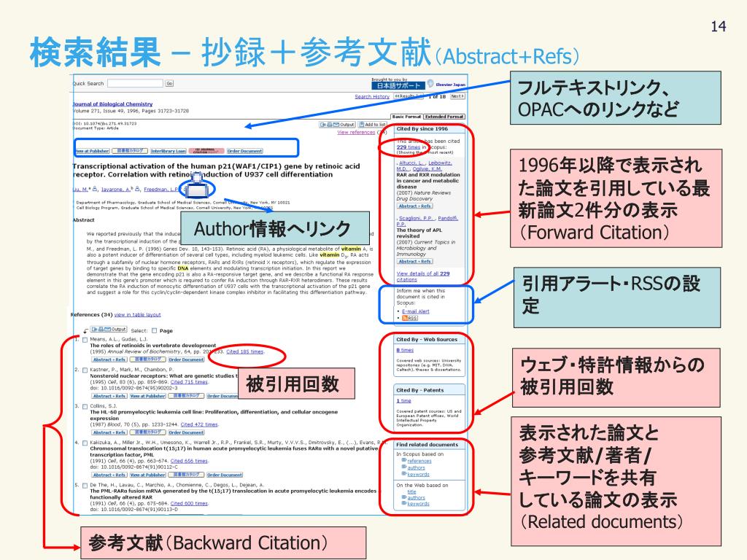Click the library catalog button under DOI

(130, 151)
